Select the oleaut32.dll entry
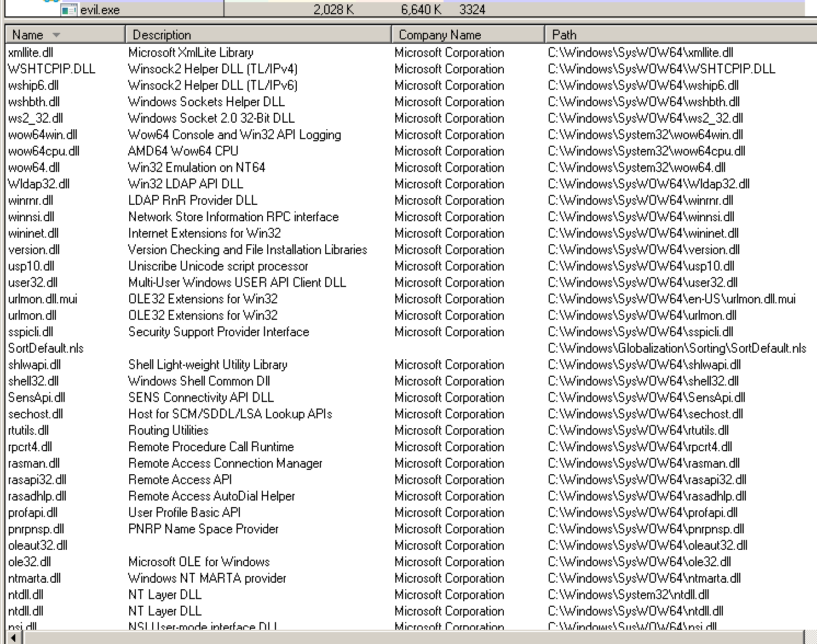 click(38, 545)
